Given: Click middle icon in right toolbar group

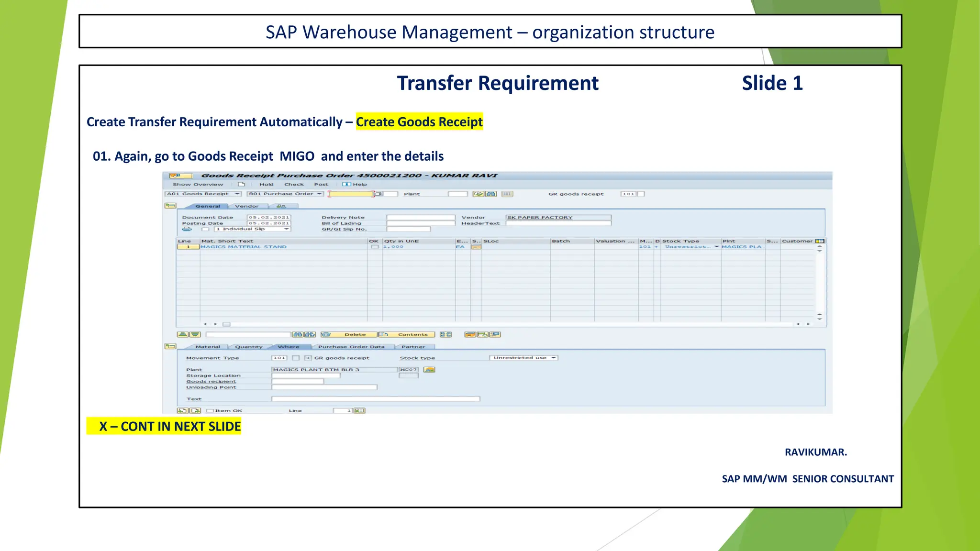Looking at the screenshot, I should tap(482, 334).
